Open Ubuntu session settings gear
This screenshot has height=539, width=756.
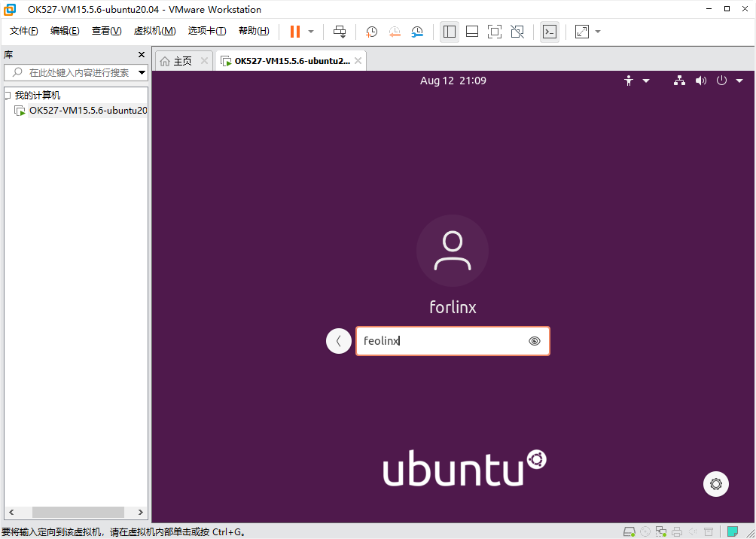point(715,483)
